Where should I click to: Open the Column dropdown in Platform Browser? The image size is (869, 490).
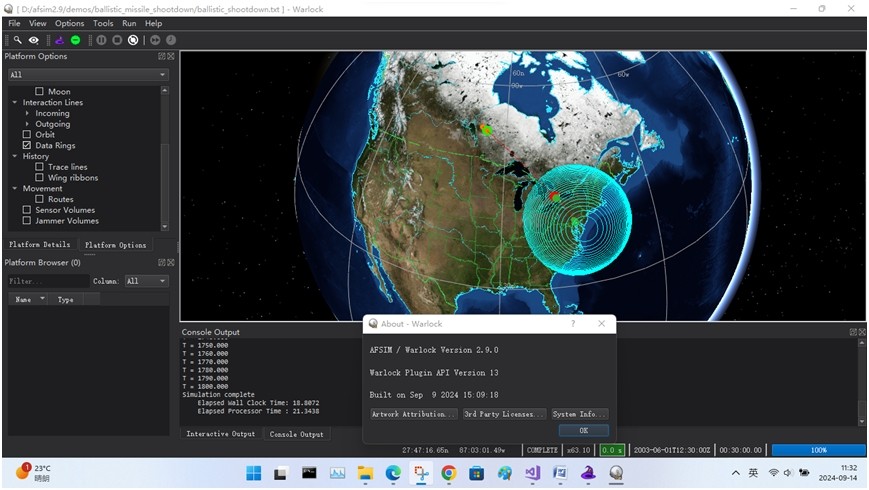(x=146, y=281)
